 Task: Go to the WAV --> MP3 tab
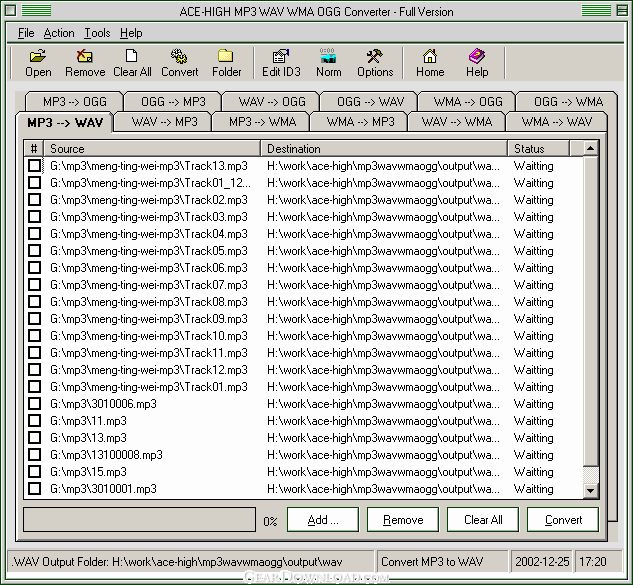(164, 122)
